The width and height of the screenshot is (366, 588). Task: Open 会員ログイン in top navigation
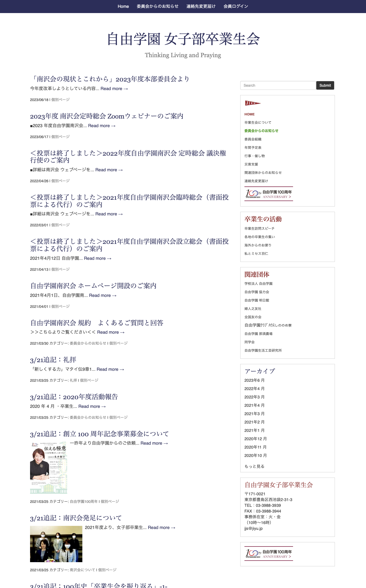236,6
